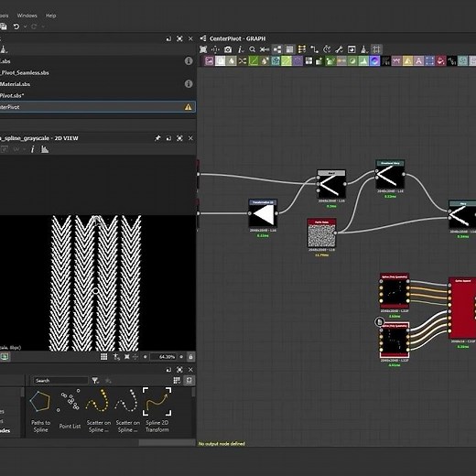Click the link creation mode icon

coord(314,49)
